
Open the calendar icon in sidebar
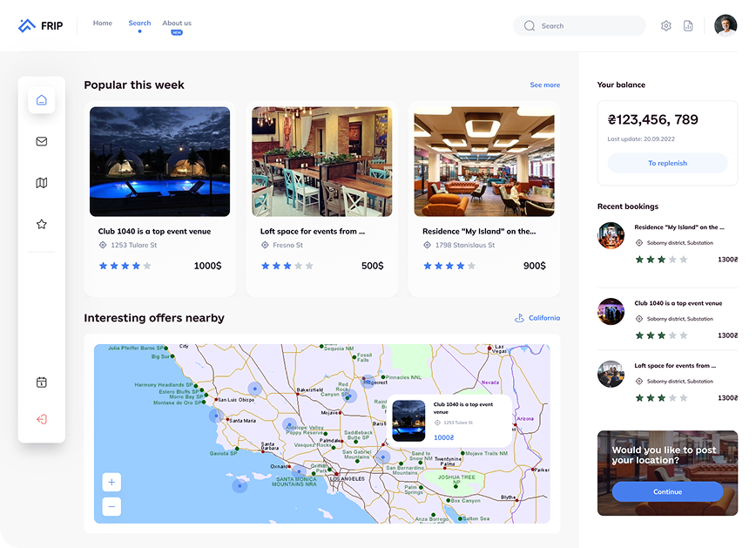[41, 382]
